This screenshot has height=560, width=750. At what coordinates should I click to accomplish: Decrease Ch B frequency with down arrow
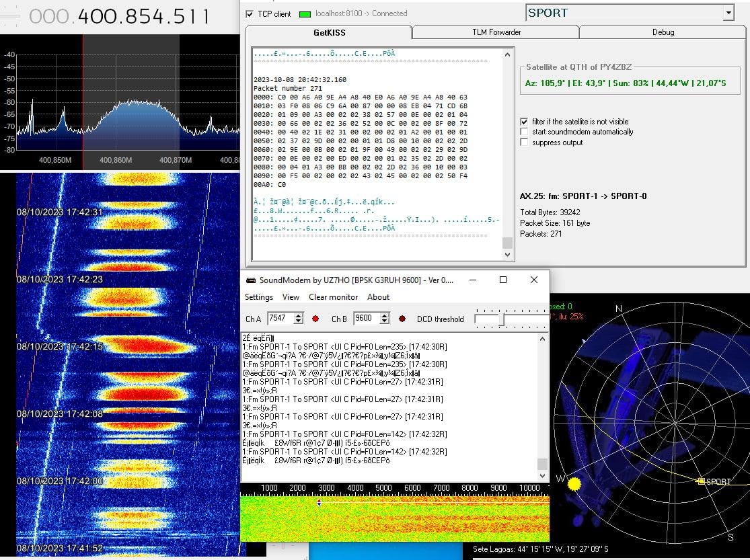(x=385, y=322)
